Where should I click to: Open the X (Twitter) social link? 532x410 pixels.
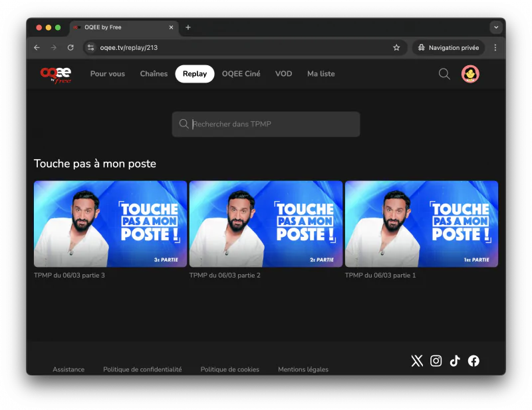417,361
